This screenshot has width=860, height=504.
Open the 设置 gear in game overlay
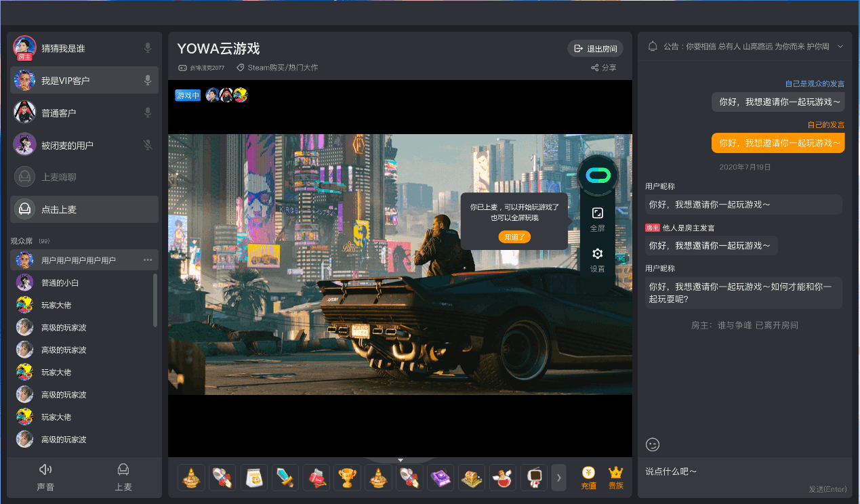point(597,254)
